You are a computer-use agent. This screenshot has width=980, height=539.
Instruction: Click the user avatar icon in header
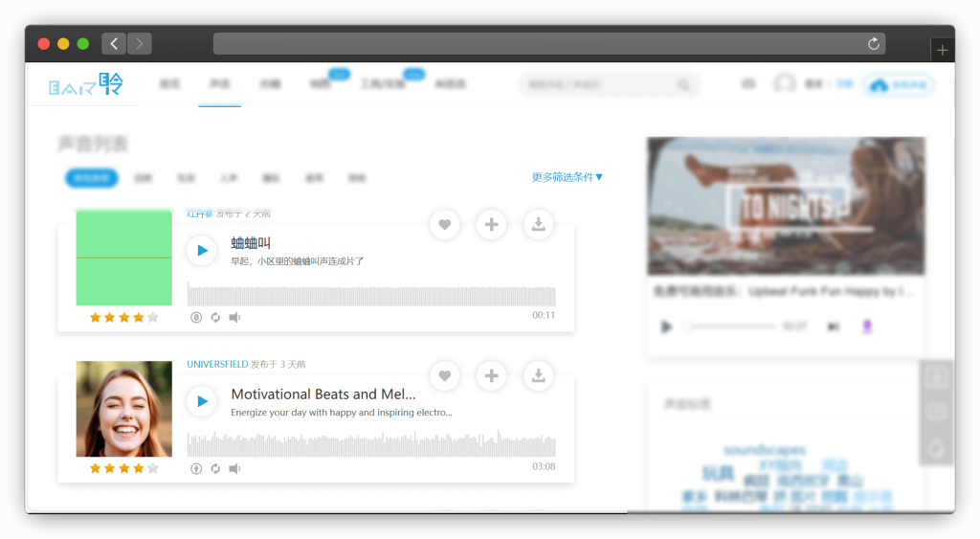click(x=785, y=84)
